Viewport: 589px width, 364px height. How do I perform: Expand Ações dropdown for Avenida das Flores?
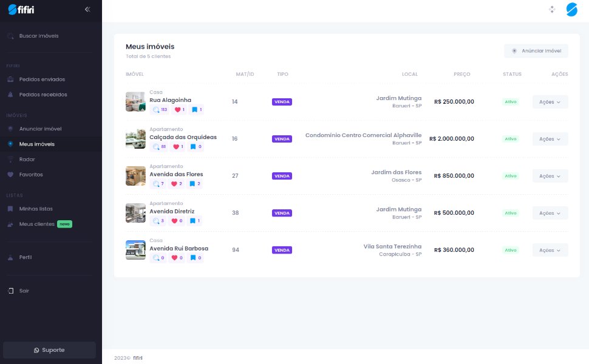coord(550,176)
